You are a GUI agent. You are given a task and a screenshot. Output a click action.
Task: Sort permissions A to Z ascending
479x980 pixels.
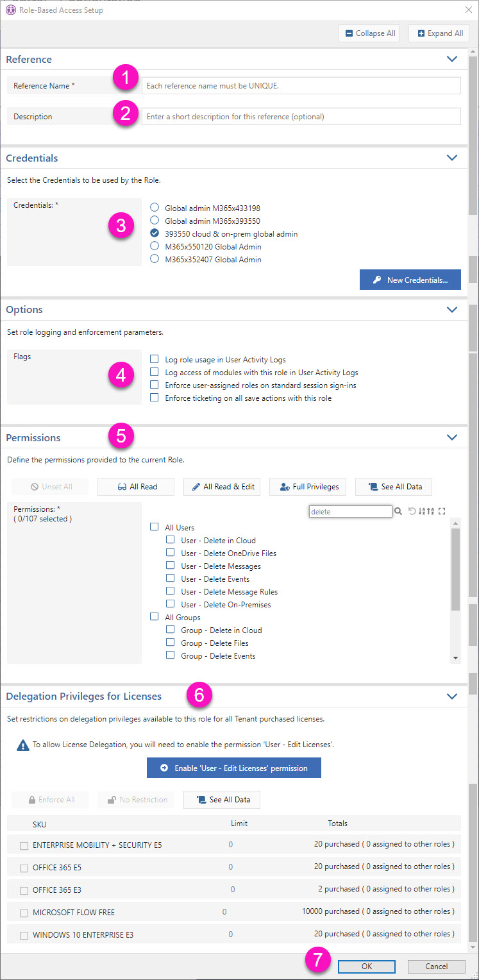click(x=421, y=511)
